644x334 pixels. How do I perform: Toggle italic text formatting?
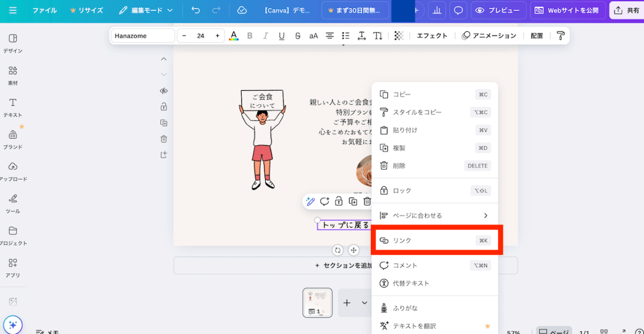(x=265, y=36)
